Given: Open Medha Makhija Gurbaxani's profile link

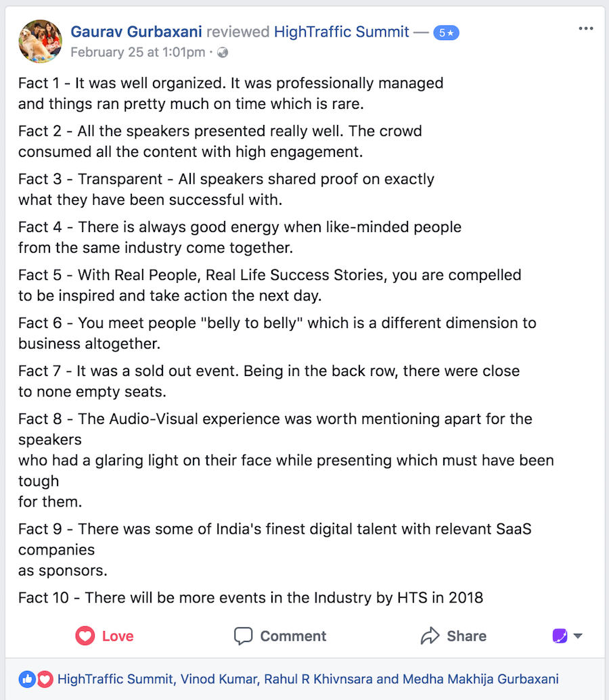Looking at the screenshot, I should click(x=480, y=679).
